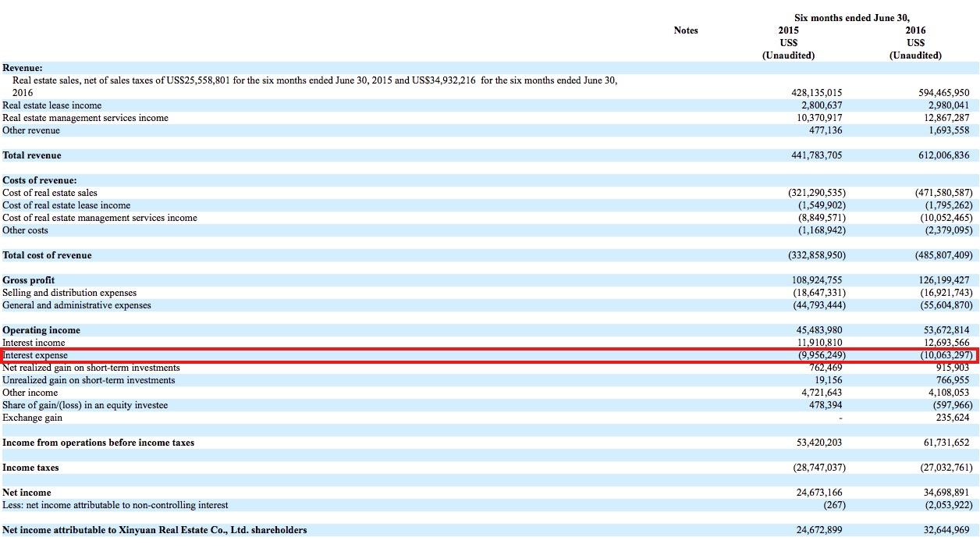Select the Gross profit value for 2016
980x548 pixels.
click(x=946, y=279)
